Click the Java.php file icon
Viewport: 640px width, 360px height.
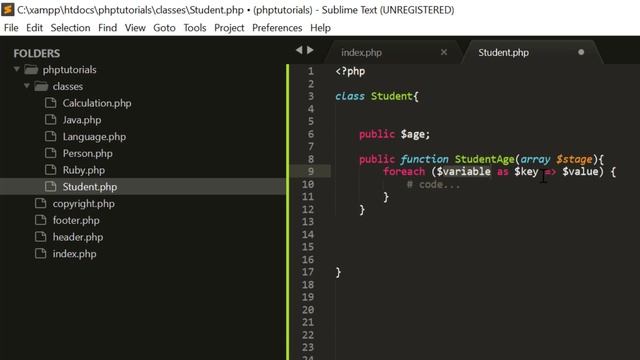(51, 120)
